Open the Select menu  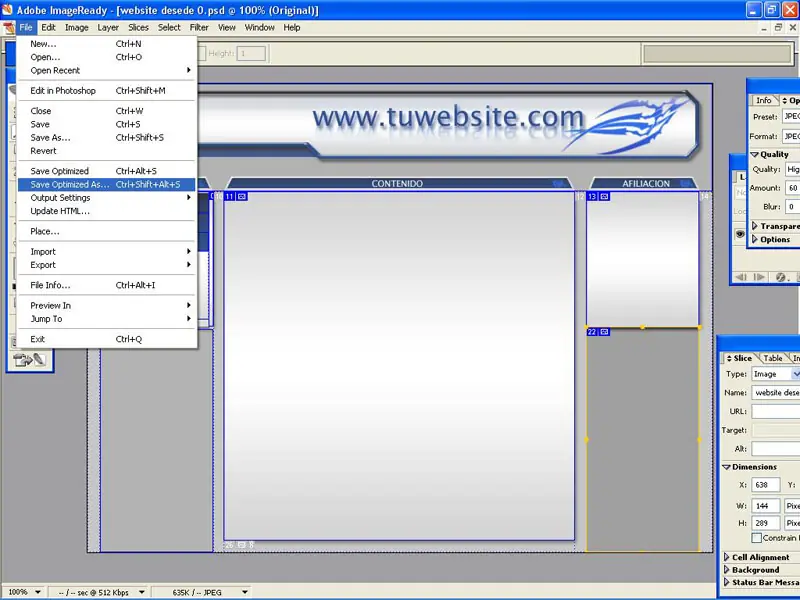[x=169, y=28]
